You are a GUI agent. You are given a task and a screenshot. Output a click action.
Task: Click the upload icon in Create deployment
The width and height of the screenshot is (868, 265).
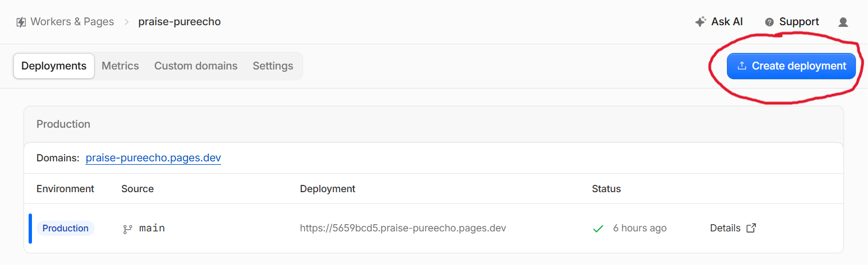pos(742,66)
